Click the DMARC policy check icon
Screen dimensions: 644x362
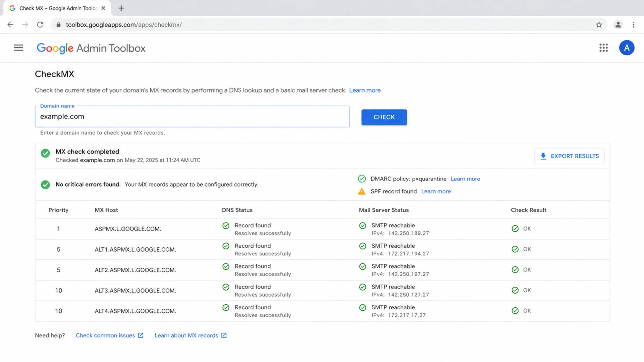pyautogui.click(x=362, y=179)
